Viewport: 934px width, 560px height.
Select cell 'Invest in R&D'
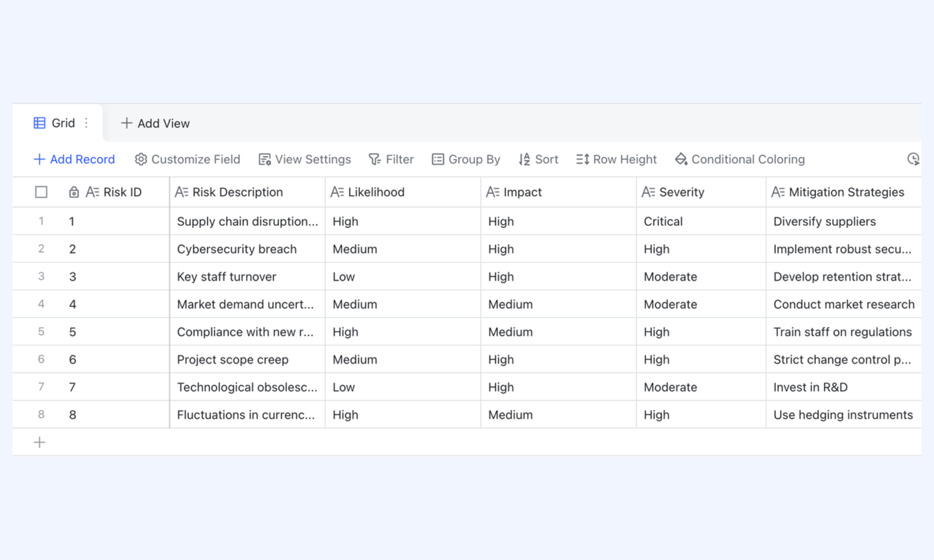[x=843, y=387]
